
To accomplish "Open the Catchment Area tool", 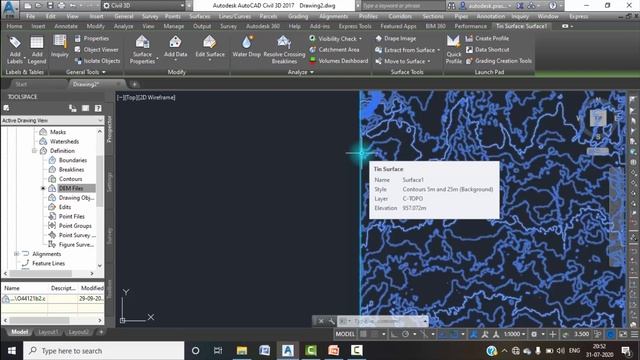I will point(334,49).
